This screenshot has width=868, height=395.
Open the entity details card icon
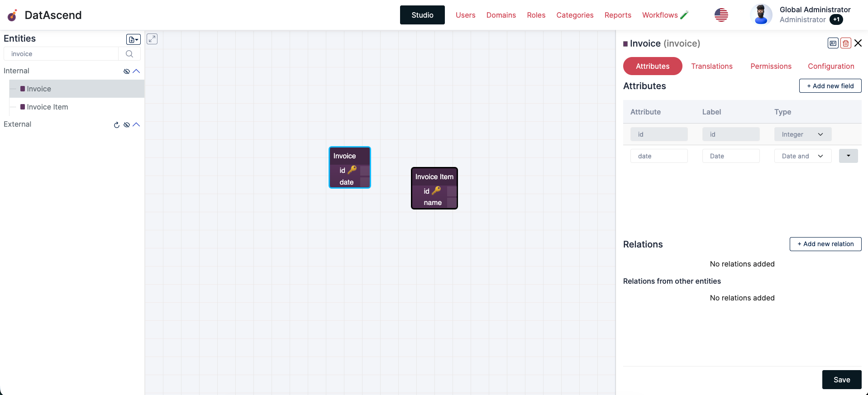click(x=833, y=43)
